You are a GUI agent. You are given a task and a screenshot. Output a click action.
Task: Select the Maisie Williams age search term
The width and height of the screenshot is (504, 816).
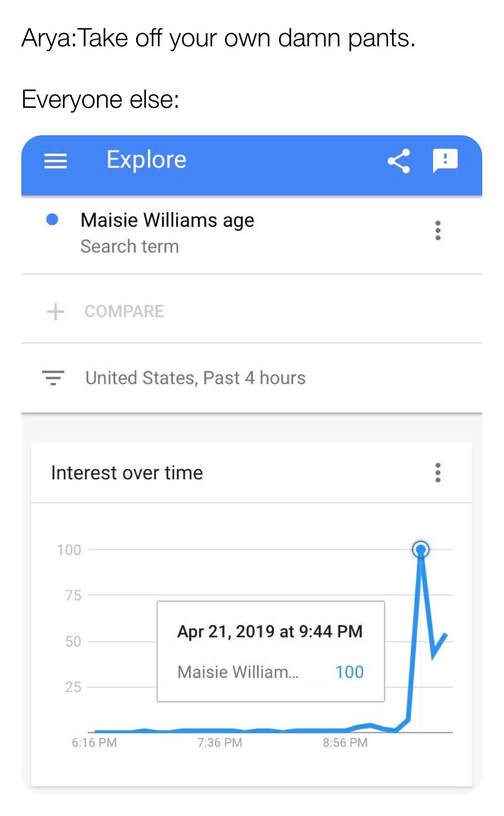[167, 220]
